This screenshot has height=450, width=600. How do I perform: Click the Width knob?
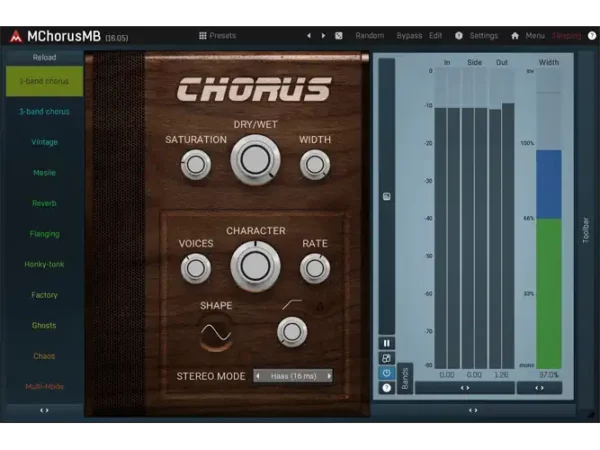[x=315, y=165]
